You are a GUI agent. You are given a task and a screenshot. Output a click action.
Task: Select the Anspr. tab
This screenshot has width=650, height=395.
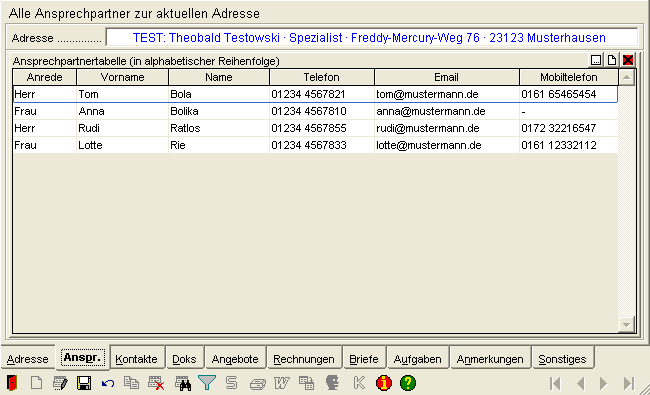click(x=82, y=357)
